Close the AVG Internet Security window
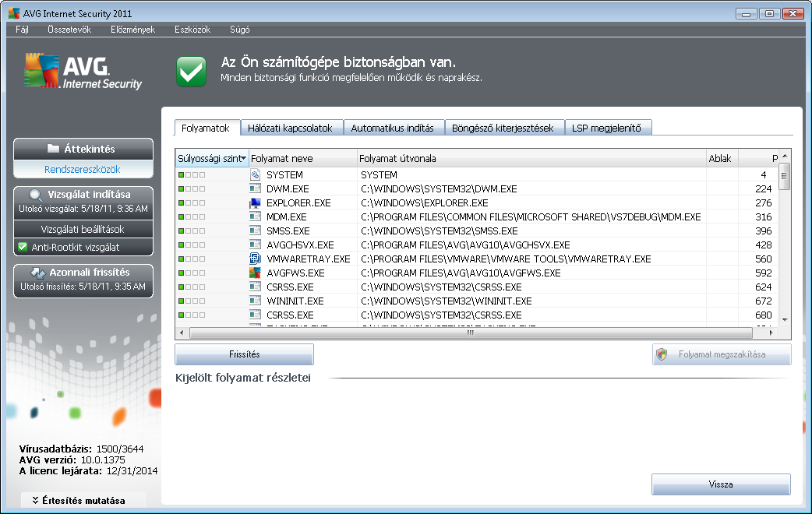This screenshot has height=514, width=812. point(793,14)
